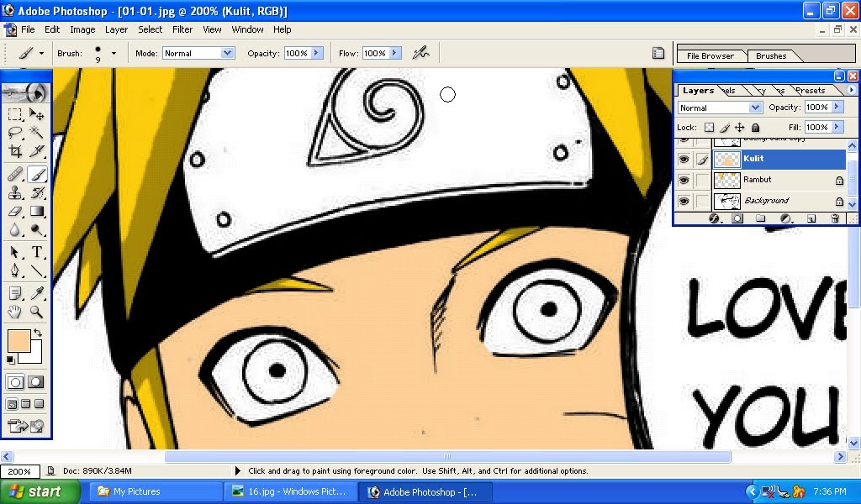Hide the Kulit layer
Screen dimensions: 861x504
684,159
